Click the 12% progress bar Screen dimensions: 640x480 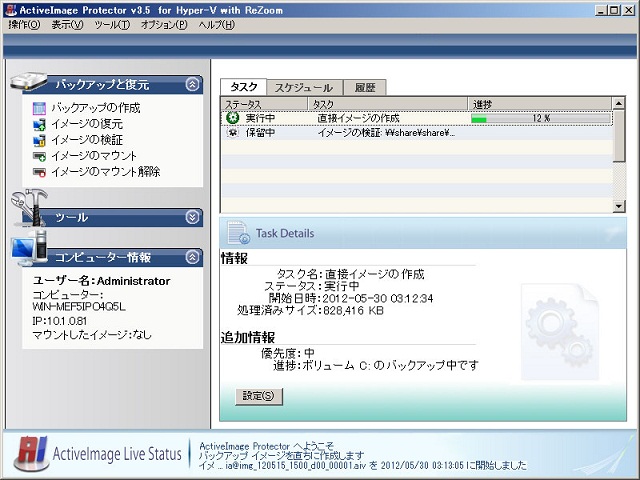[540, 118]
